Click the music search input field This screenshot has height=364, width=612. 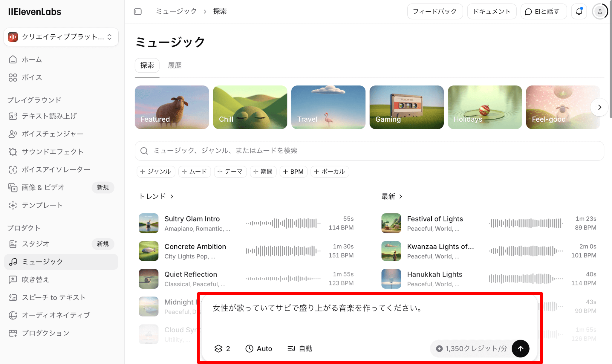(369, 151)
